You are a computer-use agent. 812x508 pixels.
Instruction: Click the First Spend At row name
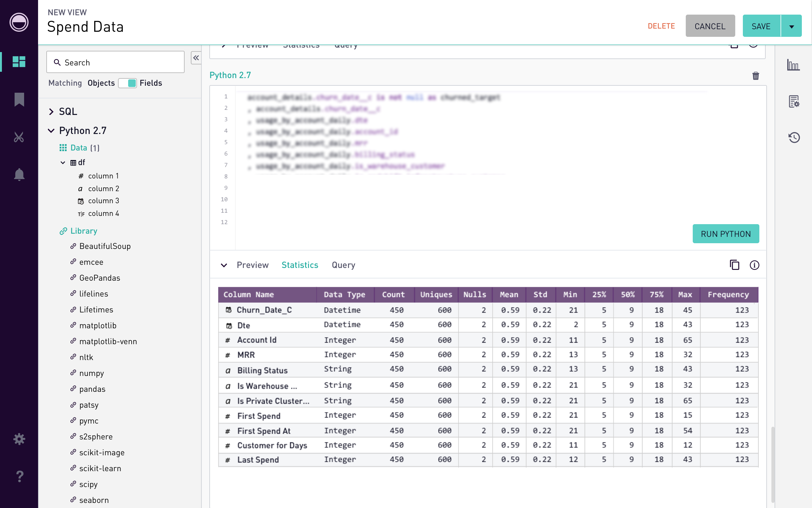click(x=264, y=431)
